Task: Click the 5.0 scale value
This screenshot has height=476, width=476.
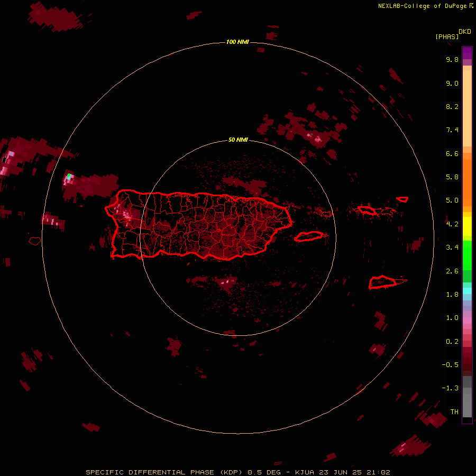Action: point(452,200)
